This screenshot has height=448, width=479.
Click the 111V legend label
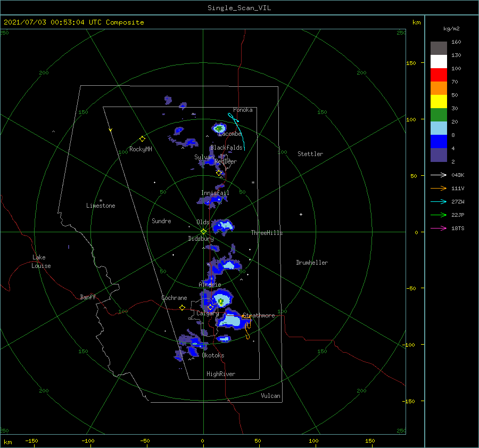click(x=458, y=189)
